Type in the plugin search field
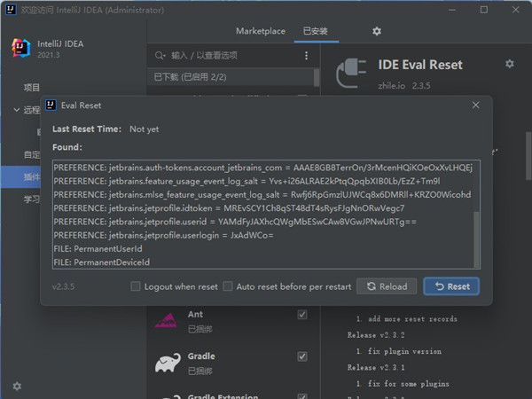 coord(231,55)
